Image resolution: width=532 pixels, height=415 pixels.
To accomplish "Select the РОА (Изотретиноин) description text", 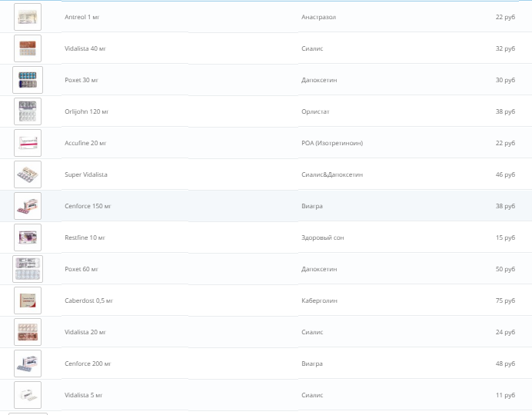I will [x=331, y=143].
